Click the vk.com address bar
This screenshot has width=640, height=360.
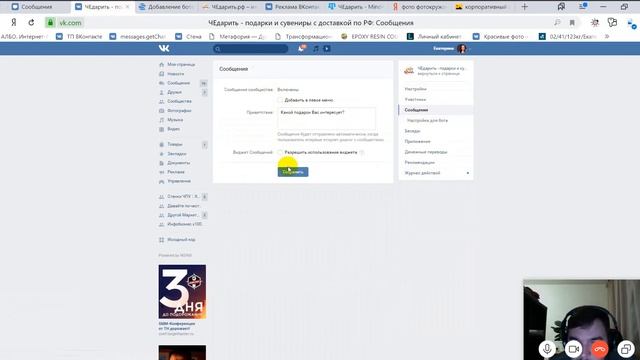(70, 23)
